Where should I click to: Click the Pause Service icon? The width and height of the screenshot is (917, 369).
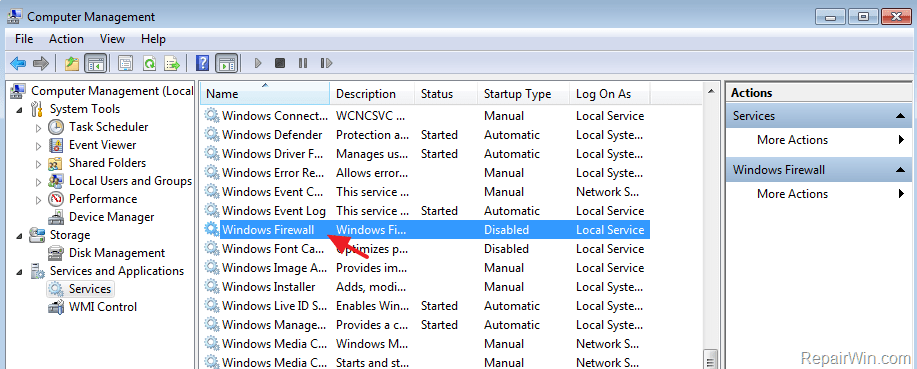click(x=303, y=63)
